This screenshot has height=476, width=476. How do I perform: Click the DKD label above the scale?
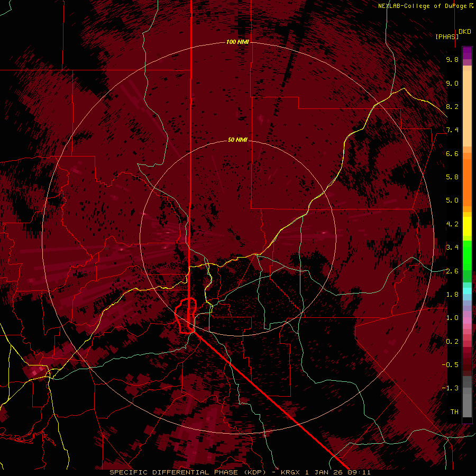(465, 32)
